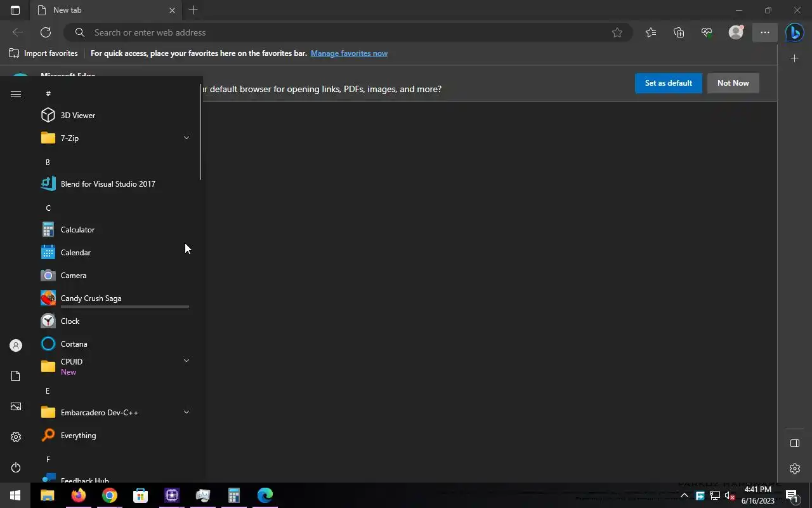The width and height of the screenshot is (812, 508).
Task: Open Candy Crush Saga
Action: click(115, 298)
